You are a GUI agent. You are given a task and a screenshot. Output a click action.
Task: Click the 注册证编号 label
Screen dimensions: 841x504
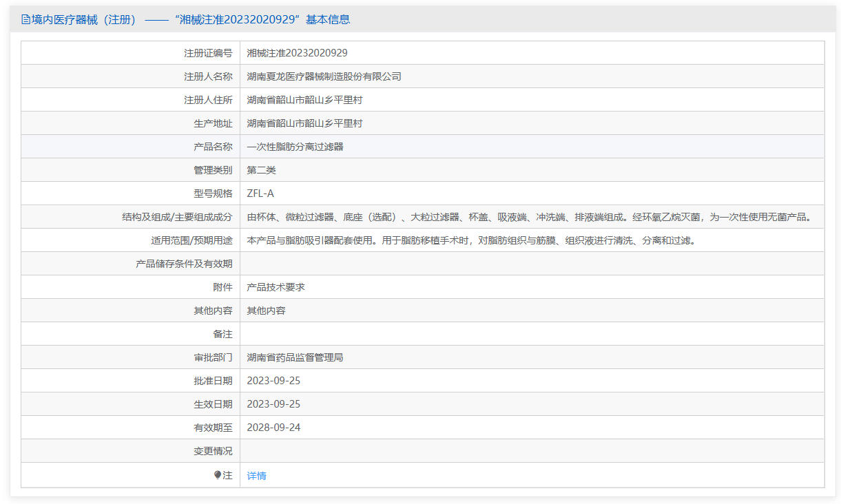(208, 53)
